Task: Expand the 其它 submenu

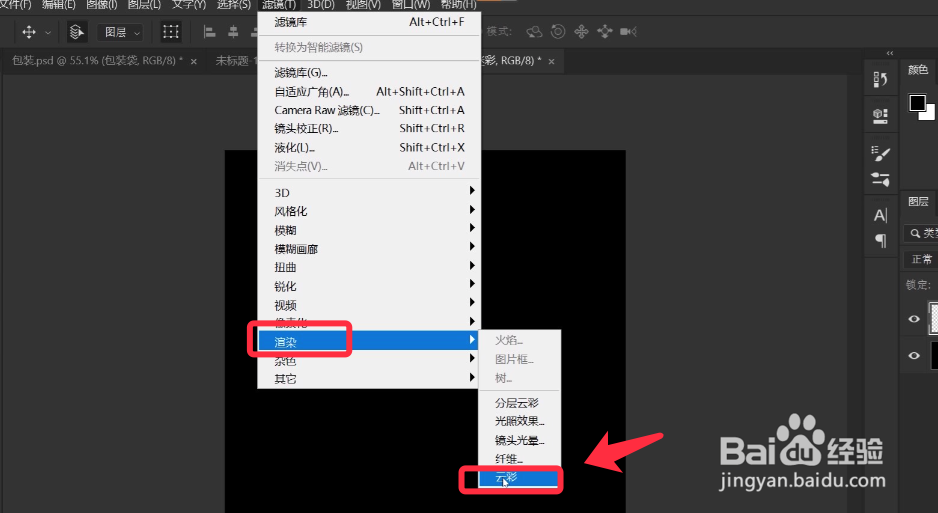Action: 368,378
